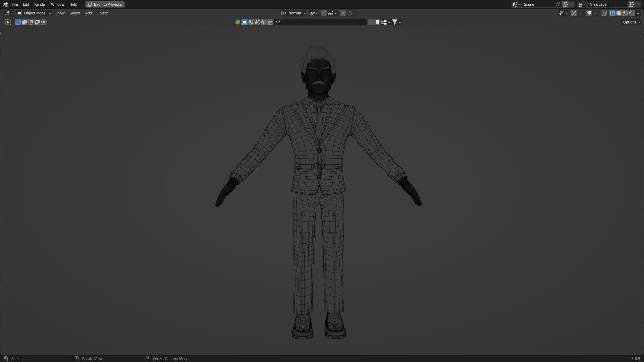Choose Set New Selection mode
Screen dimensions: 644x362
click(x=18, y=22)
